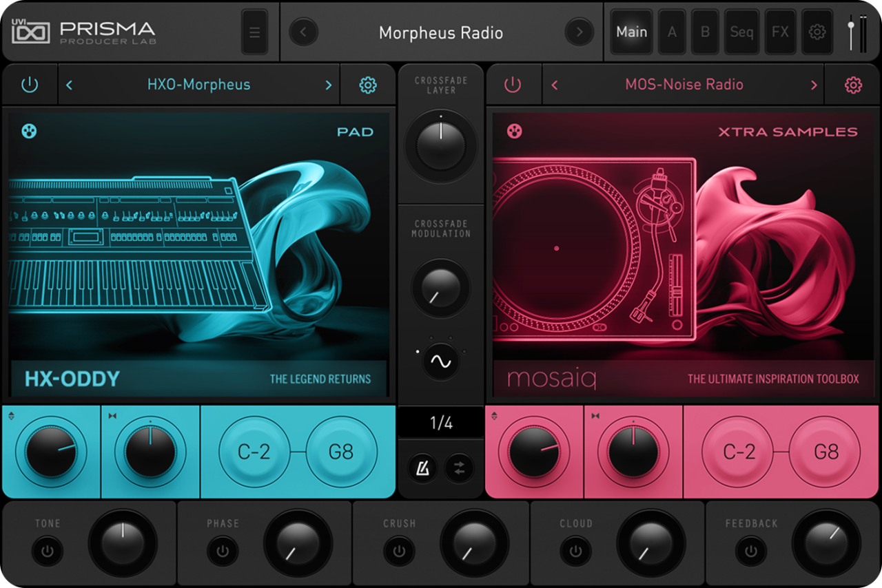Click the randomize icon on the mosaiq artwork

[x=513, y=131]
